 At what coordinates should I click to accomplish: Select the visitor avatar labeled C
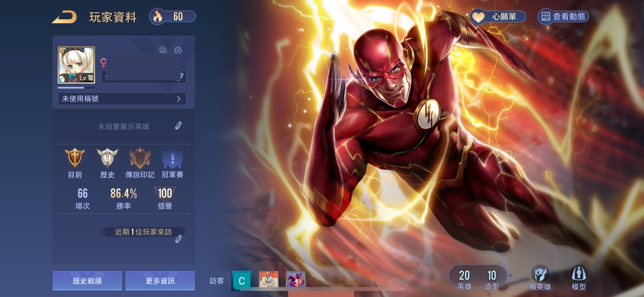[x=241, y=281]
